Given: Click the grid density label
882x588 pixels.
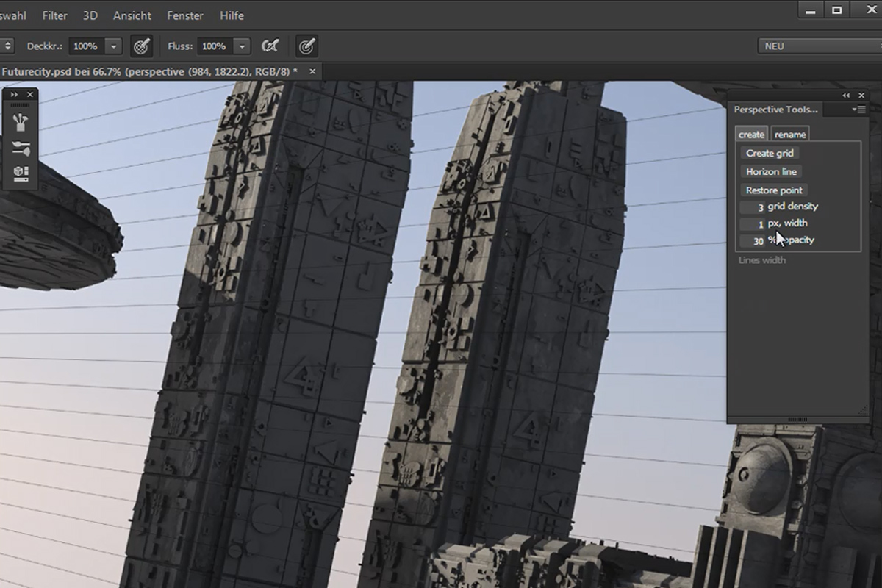Looking at the screenshot, I should point(792,207).
